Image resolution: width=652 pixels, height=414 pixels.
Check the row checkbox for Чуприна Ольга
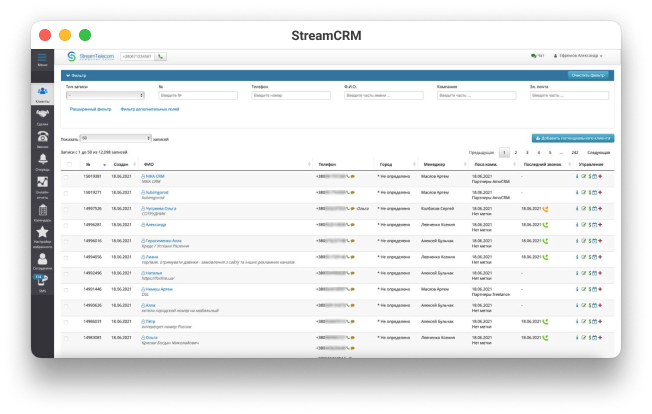[x=67, y=209]
